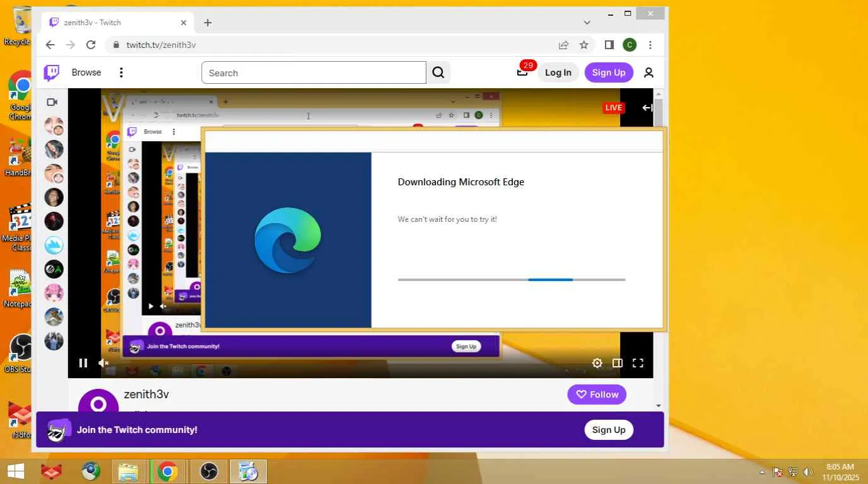Show hidden system tray icons

762,472
